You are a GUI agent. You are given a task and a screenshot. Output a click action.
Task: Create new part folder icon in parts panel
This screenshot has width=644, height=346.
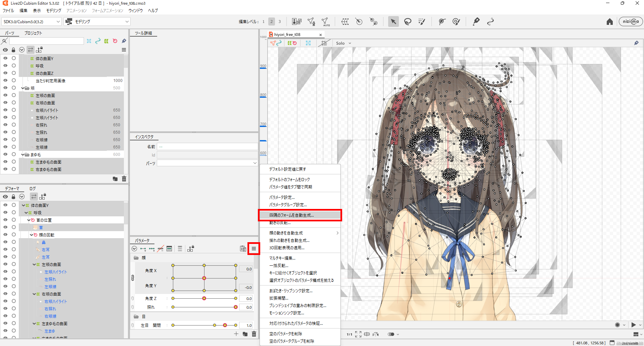click(x=115, y=179)
